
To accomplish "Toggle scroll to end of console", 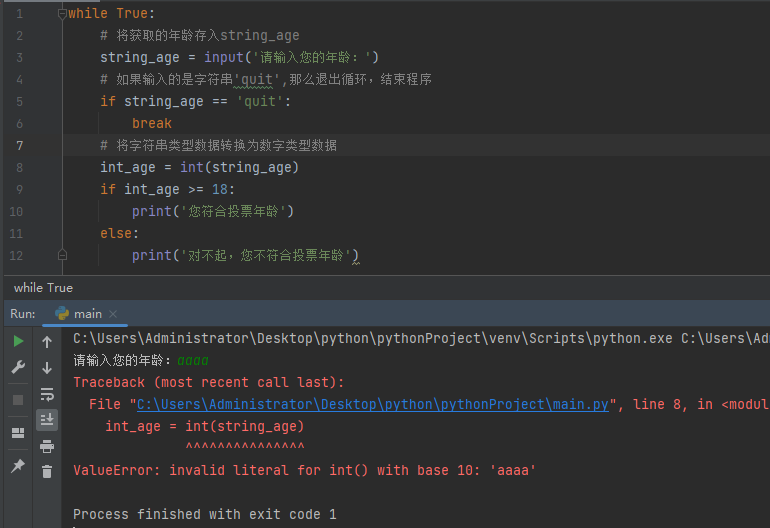I will (x=47, y=420).
